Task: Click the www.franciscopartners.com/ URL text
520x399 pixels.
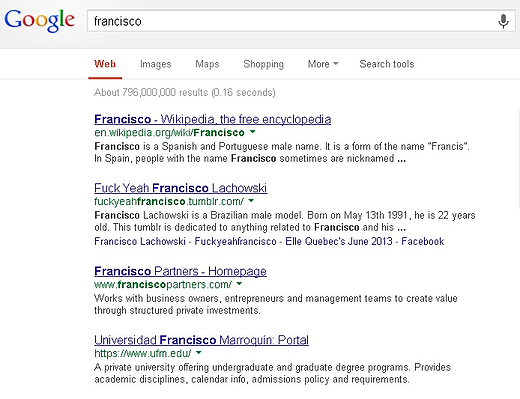Action: [x=163, y=285]
